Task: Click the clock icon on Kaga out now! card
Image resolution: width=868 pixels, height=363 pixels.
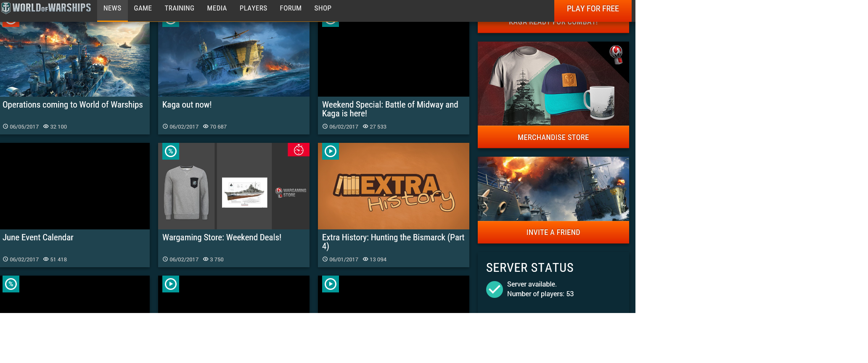Action: coord(165,126)
